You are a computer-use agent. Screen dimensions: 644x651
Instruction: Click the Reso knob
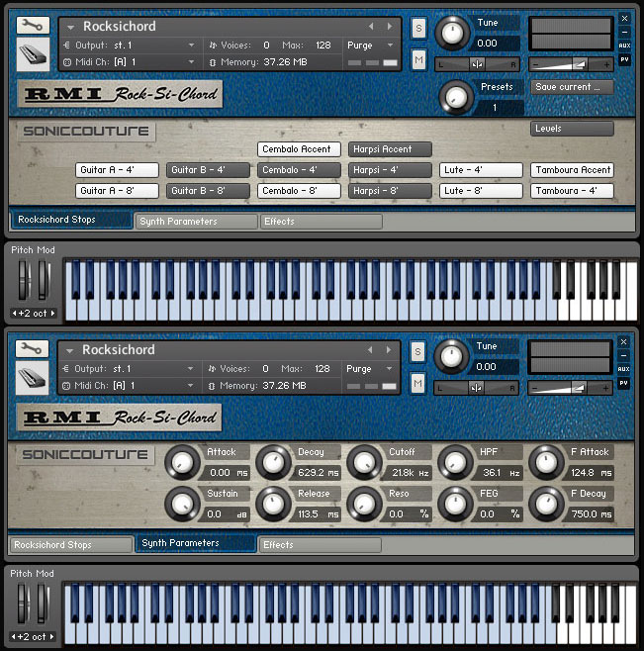coord(363,504)
